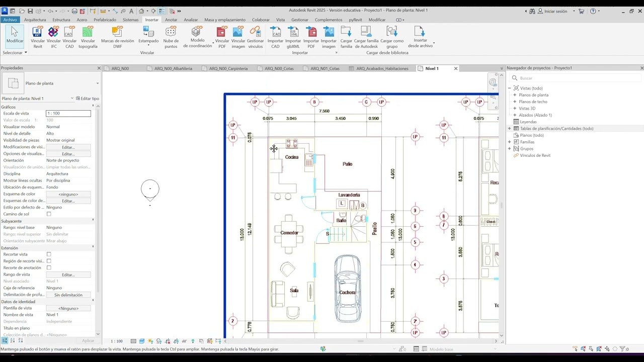Open the Gestionar ribbon tab

[300, 20]
